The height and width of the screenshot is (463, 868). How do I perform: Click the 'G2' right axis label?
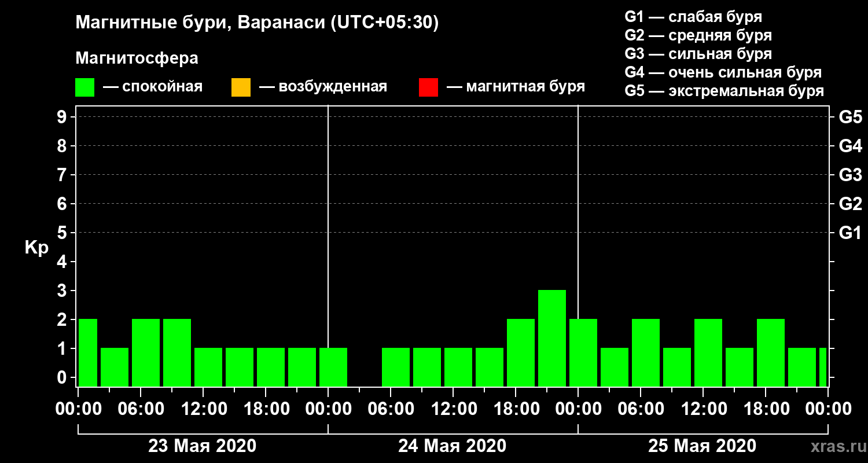[850, 204]
